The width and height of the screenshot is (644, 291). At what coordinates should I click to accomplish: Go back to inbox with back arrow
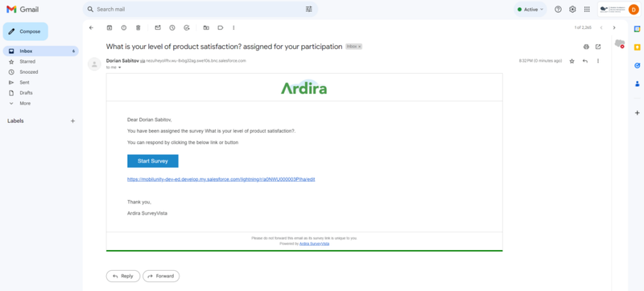pos(91,28)
